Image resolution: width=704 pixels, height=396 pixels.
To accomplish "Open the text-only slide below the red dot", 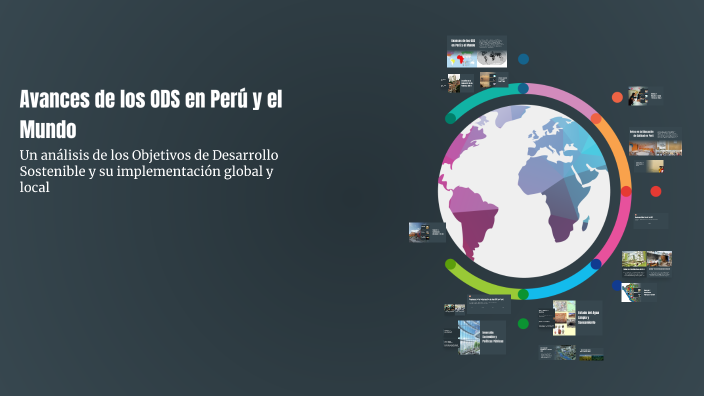I will (651, 220).
